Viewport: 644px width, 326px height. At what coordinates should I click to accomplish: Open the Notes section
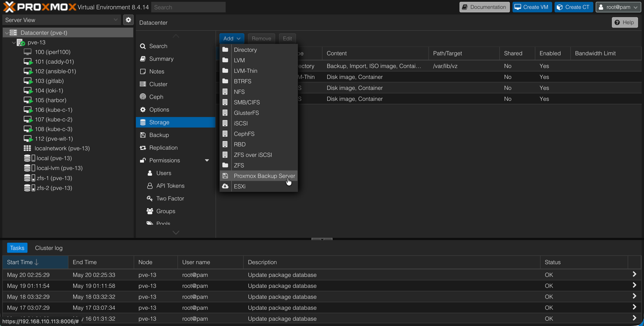[x=176, y=71]
